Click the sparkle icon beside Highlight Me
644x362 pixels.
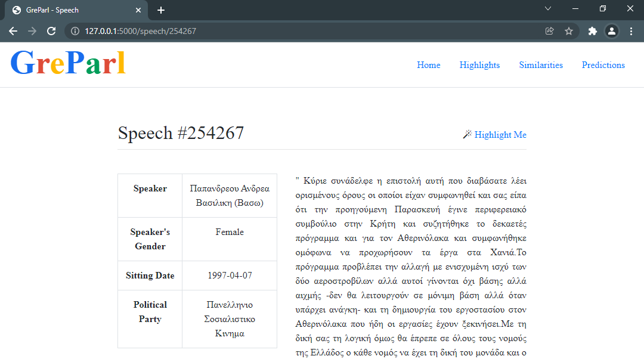(467, 134)
